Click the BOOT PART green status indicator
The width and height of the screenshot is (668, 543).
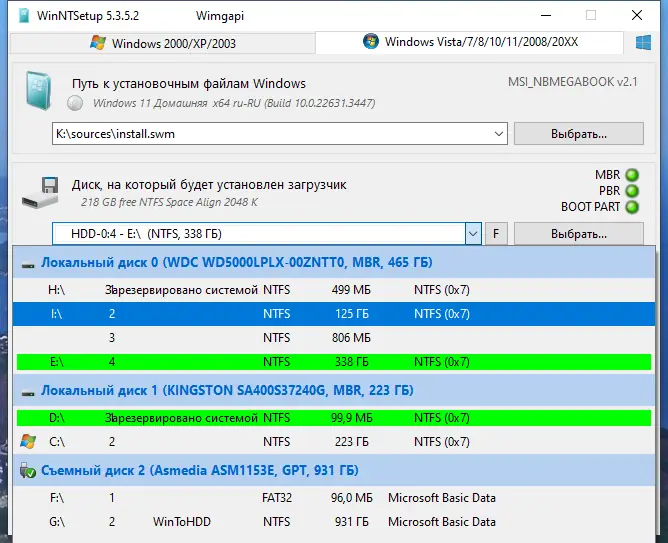click(x=632, y=207)
